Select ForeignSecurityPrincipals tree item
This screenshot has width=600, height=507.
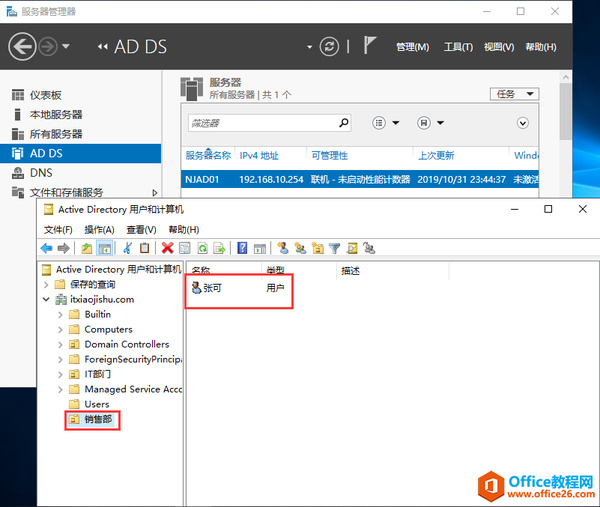pyautogui.click(x=133, y=359)
